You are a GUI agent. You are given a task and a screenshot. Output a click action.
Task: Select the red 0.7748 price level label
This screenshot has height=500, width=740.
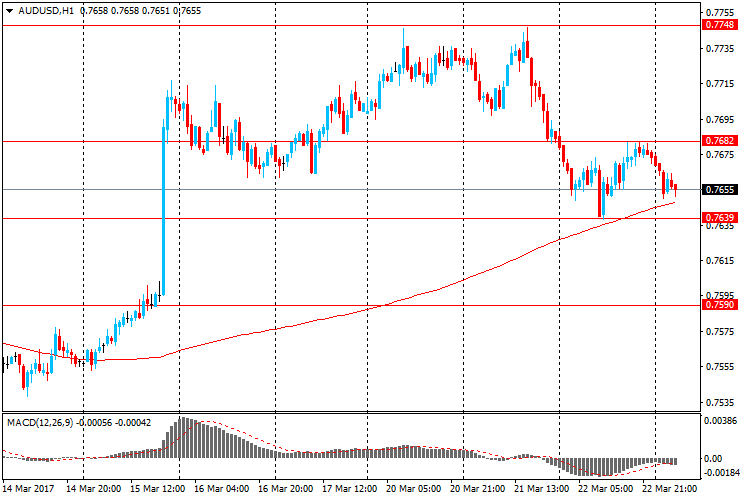[x=719, y=25]
